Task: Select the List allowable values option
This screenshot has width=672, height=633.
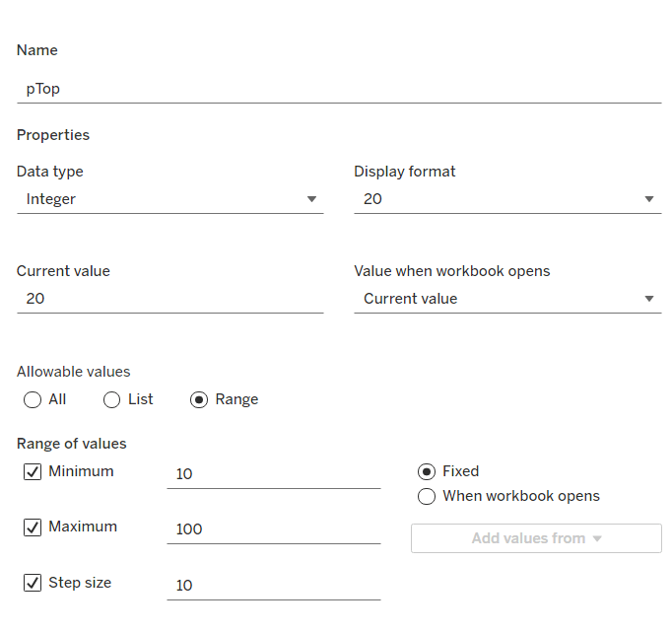Action: (112, 400)
